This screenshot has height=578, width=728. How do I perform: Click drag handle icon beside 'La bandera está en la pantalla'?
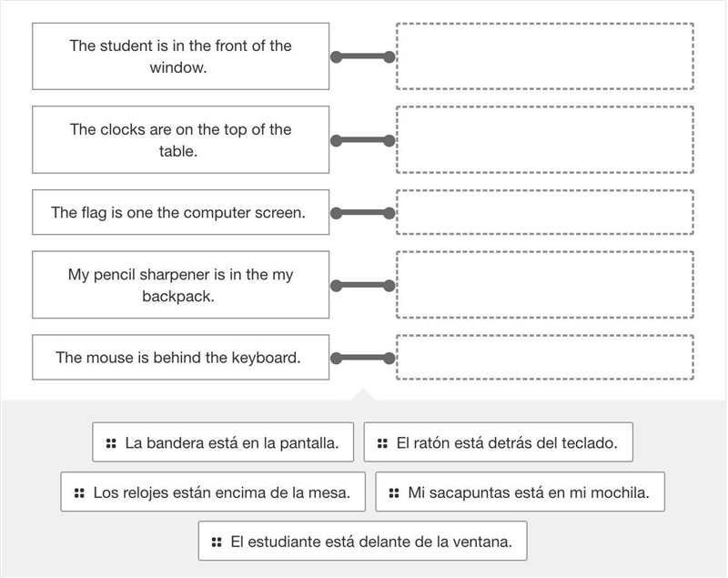(x=111, y=443)
